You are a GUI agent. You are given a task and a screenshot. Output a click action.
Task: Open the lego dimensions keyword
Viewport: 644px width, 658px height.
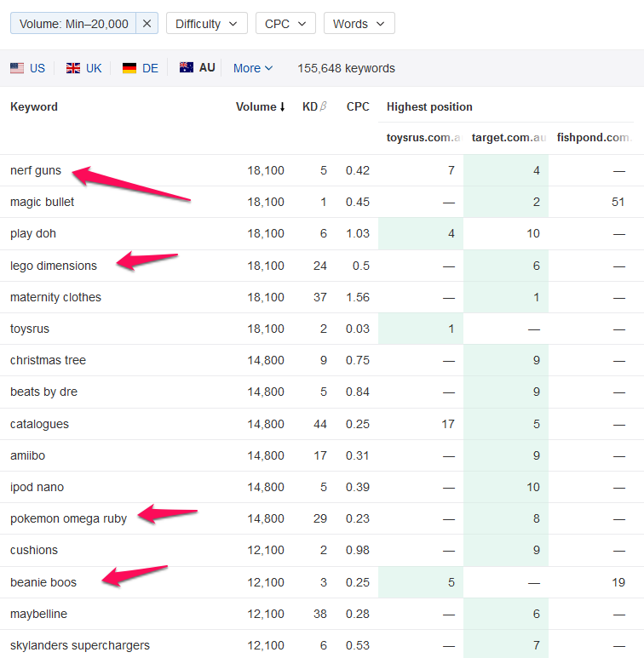tap(54, 266)
